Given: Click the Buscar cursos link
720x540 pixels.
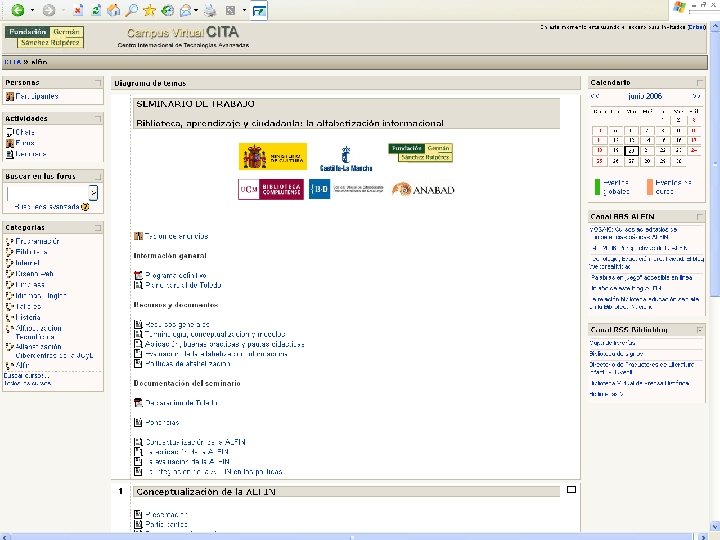Looking at the screenshot, I should pyautogui.click(x=26, y=376).
